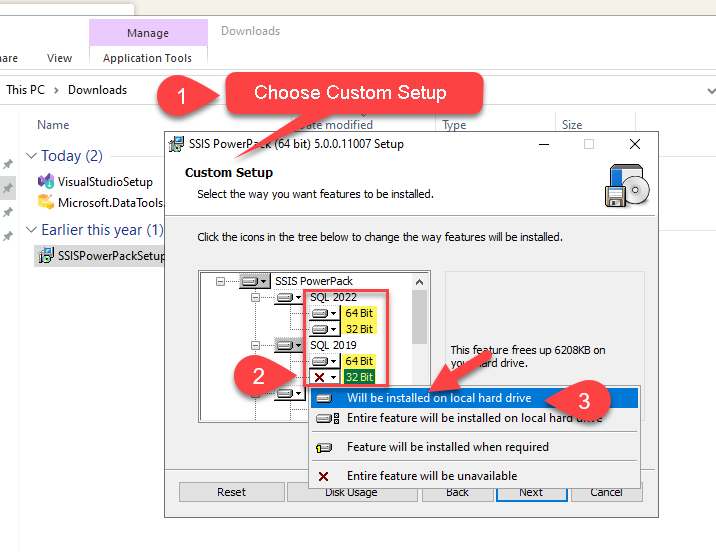Open the Application Tools tab
Image resolution: width=716 pixels, height=552 pixels.
(x=147, y=58)
